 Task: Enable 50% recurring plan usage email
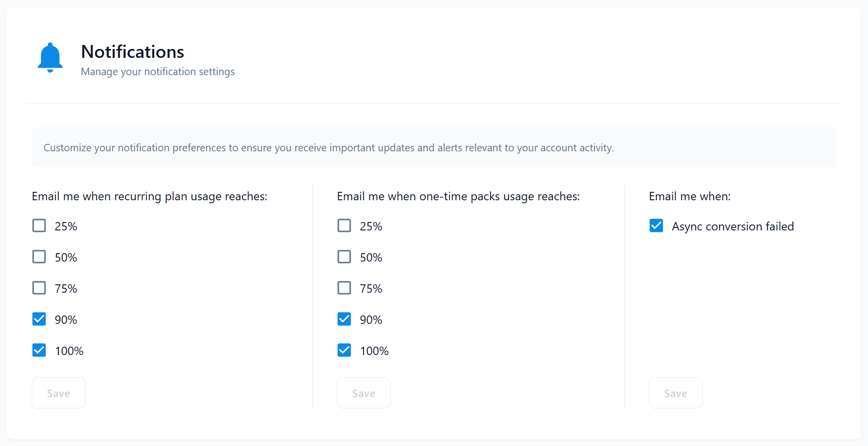click(x=39, y=257)
